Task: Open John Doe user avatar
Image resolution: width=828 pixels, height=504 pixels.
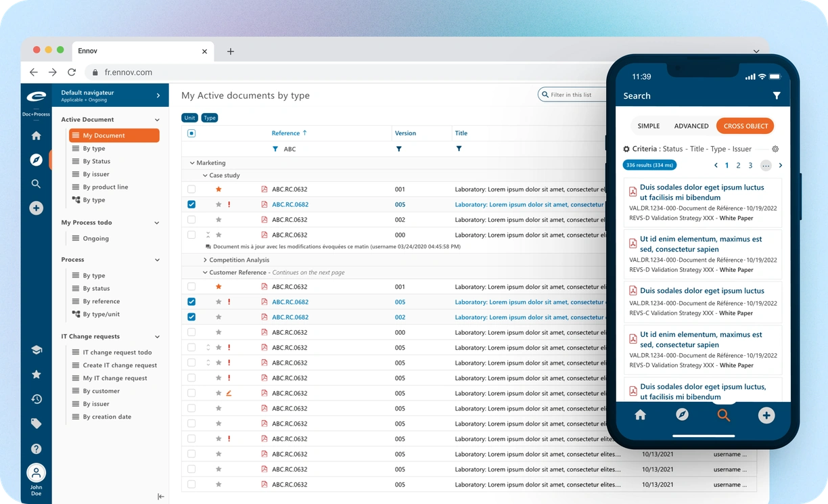Action: coord(37,473)
